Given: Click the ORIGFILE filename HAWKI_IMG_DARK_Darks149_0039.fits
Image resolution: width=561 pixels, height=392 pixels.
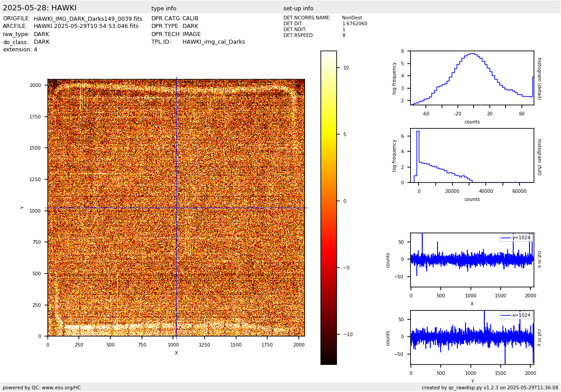Looking at the screenshot, I should pos(88,19).
